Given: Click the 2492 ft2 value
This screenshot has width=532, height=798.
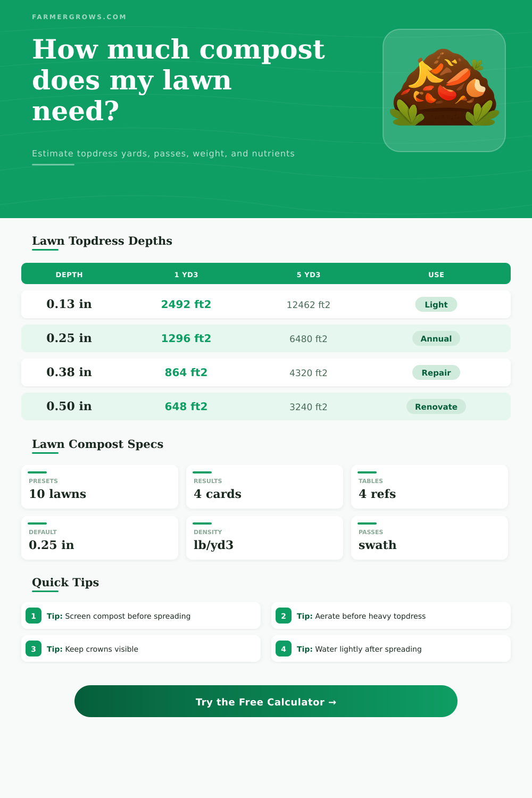Looking at the screenshot, I should (186, 304).
